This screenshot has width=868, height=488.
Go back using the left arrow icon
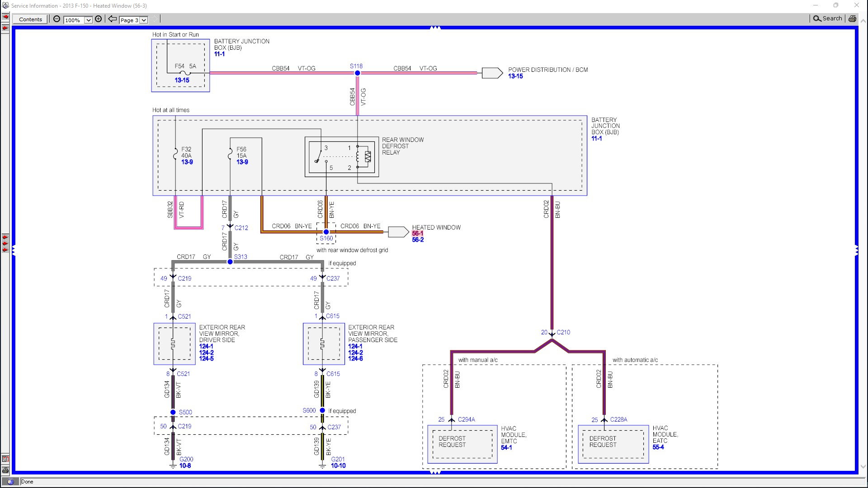[x=112, y=19]
